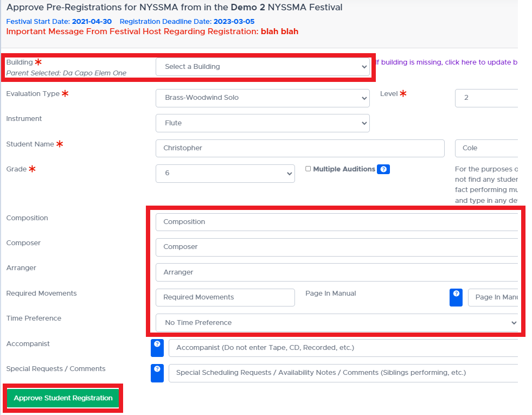Focus the Composition text field

pos(336,222)
